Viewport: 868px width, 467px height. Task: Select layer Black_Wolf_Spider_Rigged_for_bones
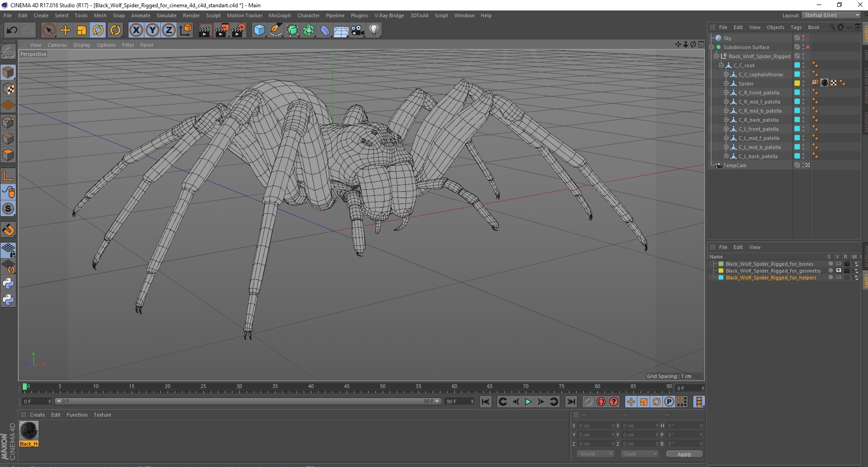point(769,264)
